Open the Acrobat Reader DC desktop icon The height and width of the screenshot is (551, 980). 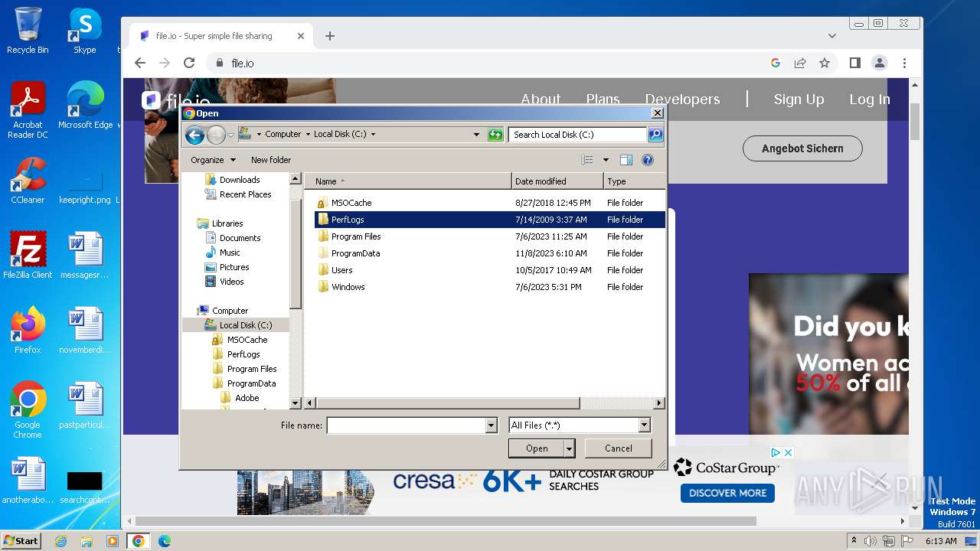[28, 110]
